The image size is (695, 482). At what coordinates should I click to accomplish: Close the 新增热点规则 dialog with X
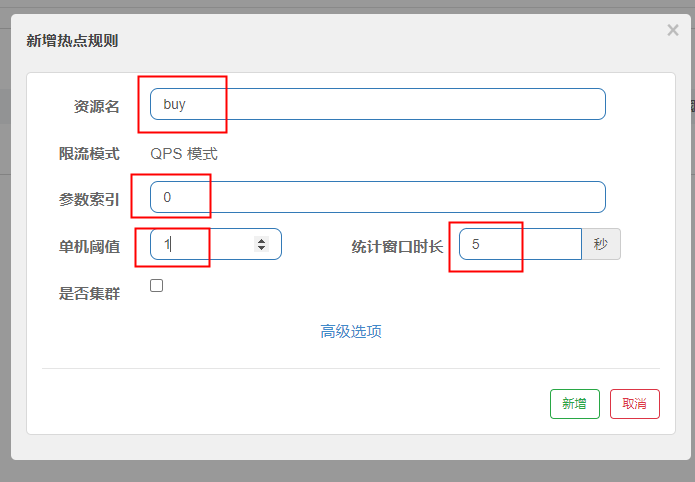point(672,31)
